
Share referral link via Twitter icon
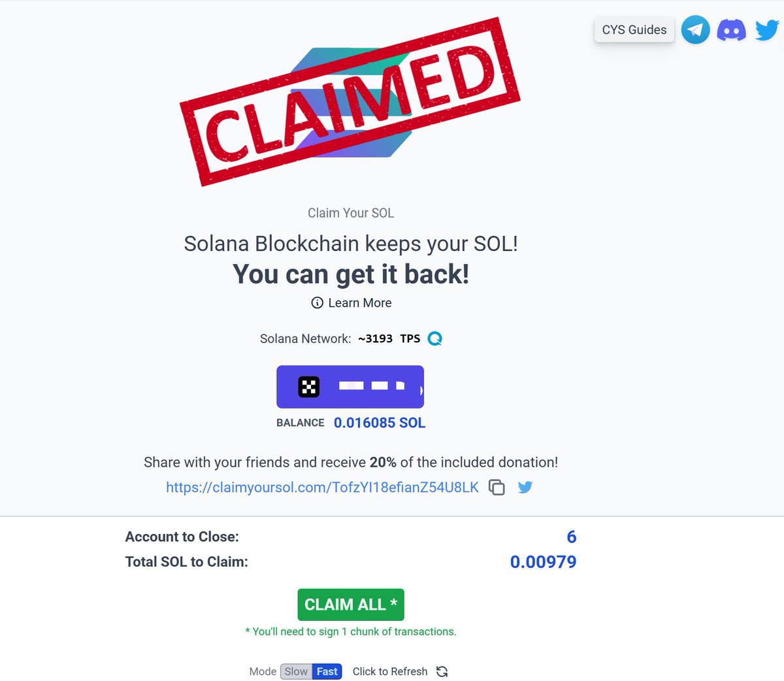click(525, 488)
